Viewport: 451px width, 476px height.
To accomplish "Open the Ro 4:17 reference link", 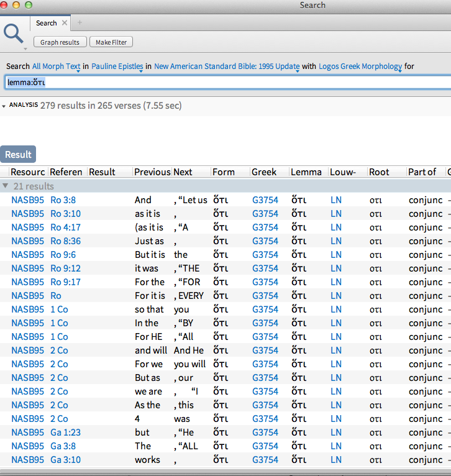I will pyautogui.click(x=66, y=227).
